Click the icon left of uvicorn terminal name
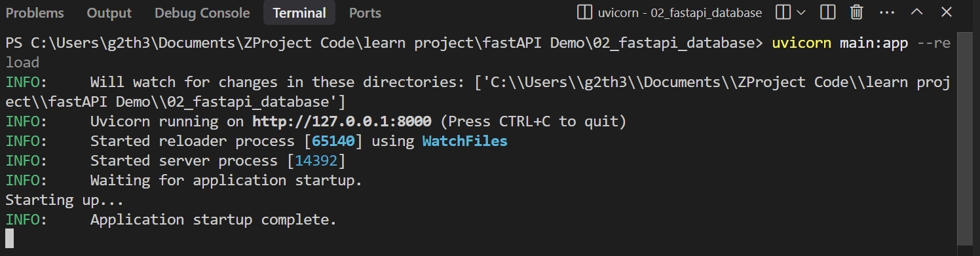This screenshot has width=980, height=256. coord(584,12)
